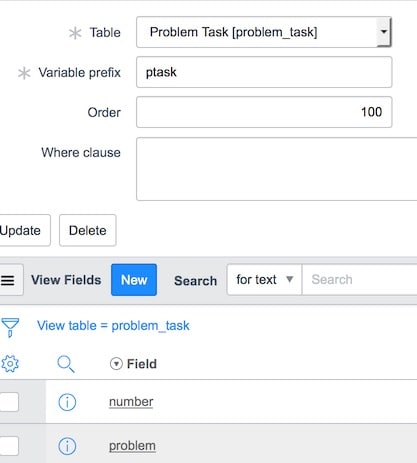The width and height of the screenshot is (417, 463).
Task: Open the Field column options arrow
Action: 116,364
